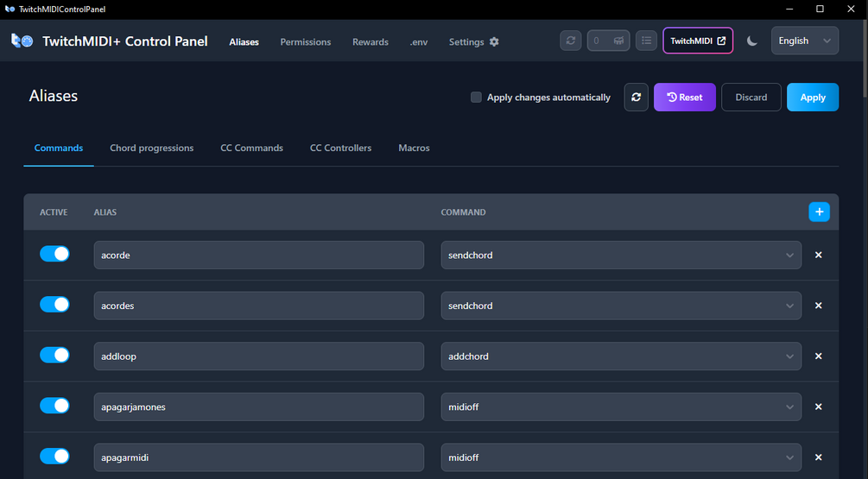Open the Aliases navigation item
Image resolution: width=868 pixels, height=479 pixels.
[244, 42]
